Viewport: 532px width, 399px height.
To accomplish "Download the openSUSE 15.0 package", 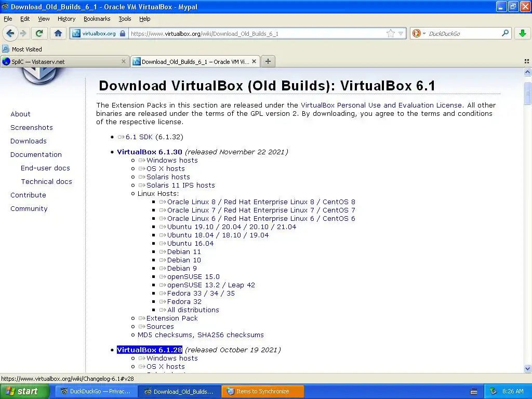I will coord(193,277).
